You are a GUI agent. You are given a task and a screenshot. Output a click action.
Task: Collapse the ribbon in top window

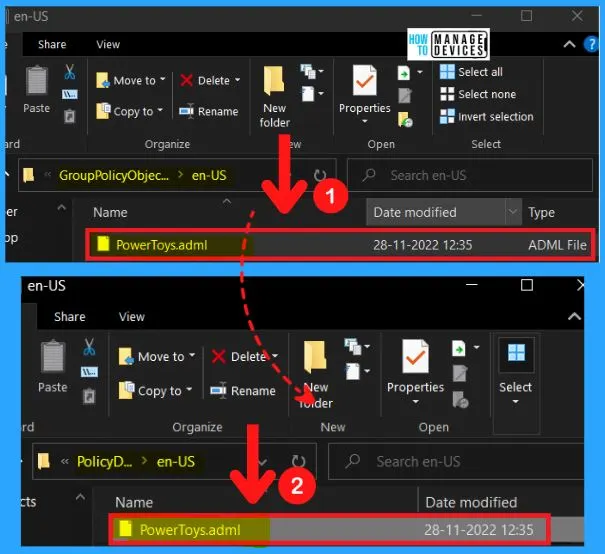[x=569, y=44]
